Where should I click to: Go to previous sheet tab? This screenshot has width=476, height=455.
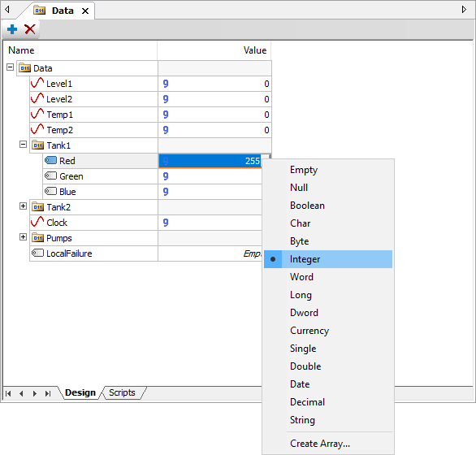tap(21, 393)
